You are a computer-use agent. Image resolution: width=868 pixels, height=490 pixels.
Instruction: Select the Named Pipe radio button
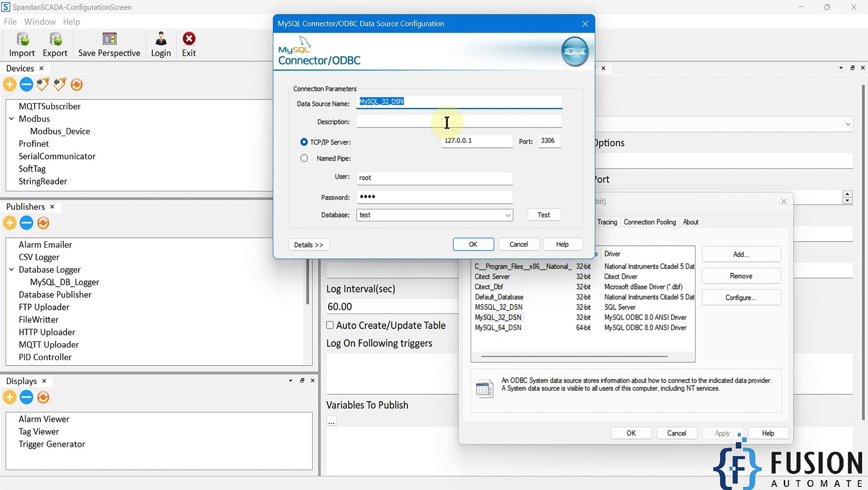click(x=304, y=158)
